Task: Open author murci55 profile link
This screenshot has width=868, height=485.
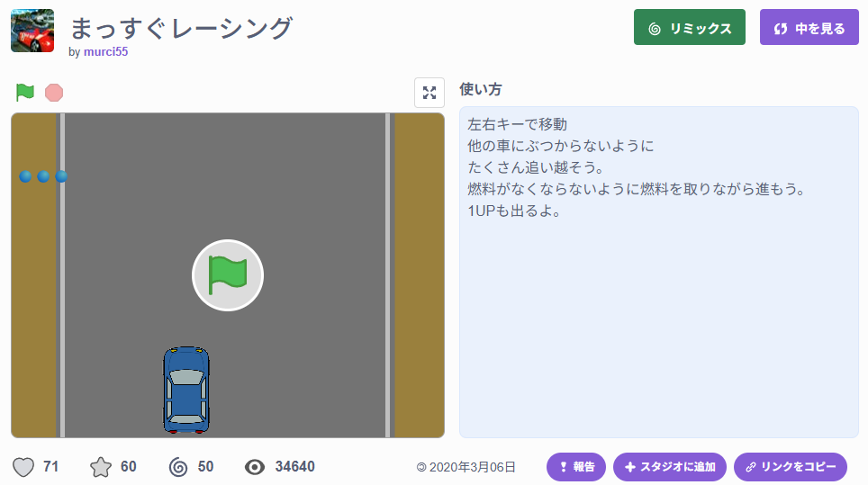Action: click(x=105, y=52)
